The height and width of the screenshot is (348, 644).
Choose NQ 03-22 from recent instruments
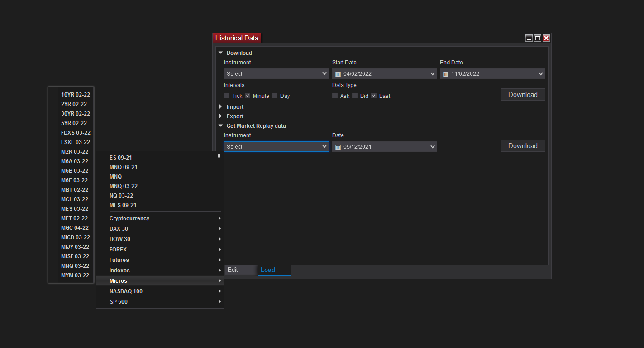coord(121,196)
